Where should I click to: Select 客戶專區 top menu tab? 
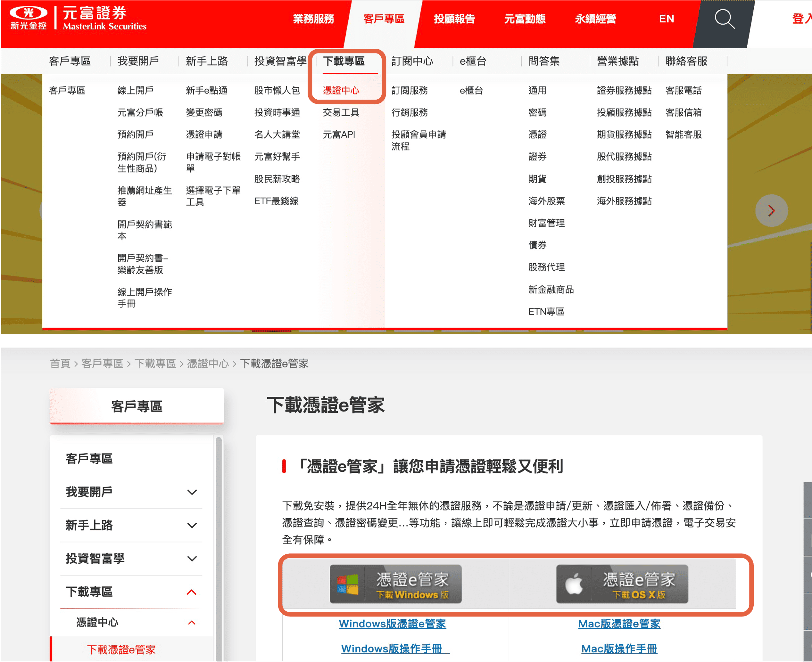pos(384,19)
